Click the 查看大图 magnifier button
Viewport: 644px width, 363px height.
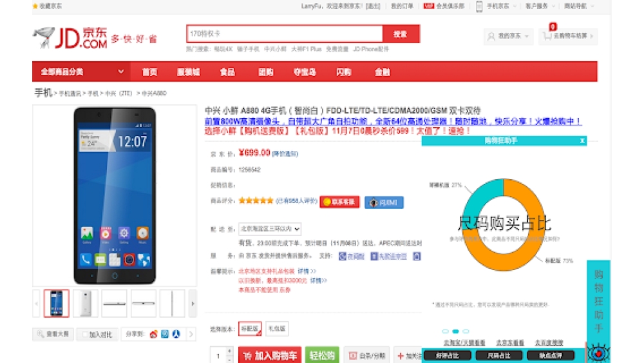coord(53,334)
